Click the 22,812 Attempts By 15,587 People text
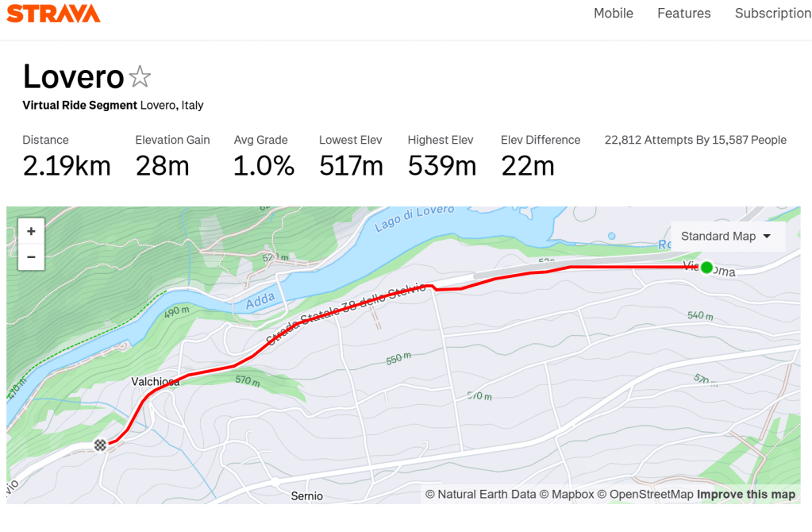Screen dimensions: 812x532 pos(695,141)
